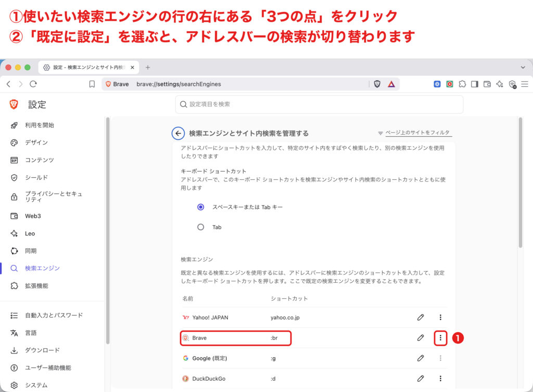Viewport: 533px width, 392px height.
Task: Click the main content vertical scrollbar
Action: (521, 182)
